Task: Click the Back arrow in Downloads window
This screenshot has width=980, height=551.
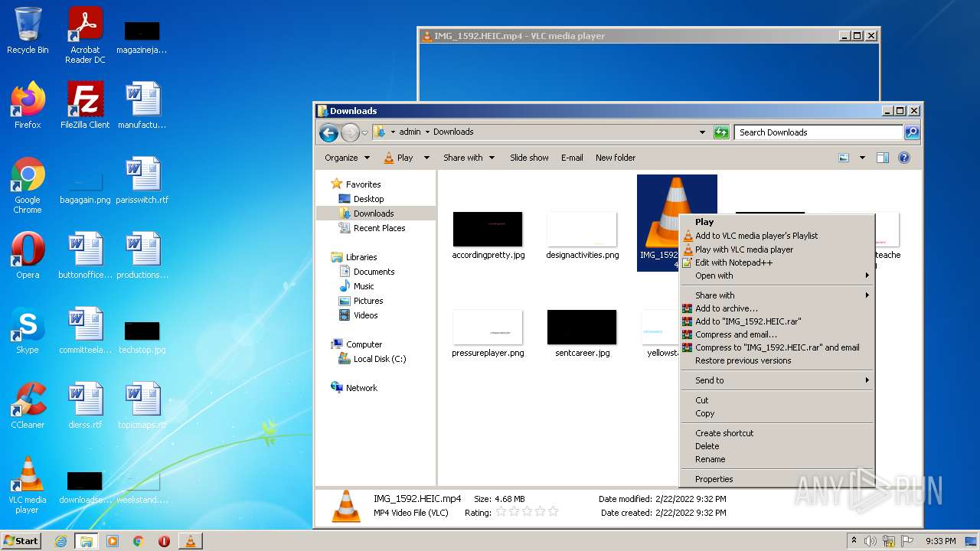Action: (329, 132)
